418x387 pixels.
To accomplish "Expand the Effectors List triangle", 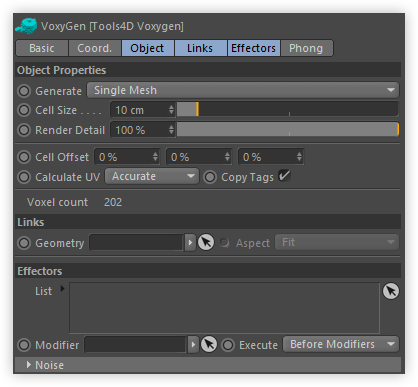I will (62, 289).
